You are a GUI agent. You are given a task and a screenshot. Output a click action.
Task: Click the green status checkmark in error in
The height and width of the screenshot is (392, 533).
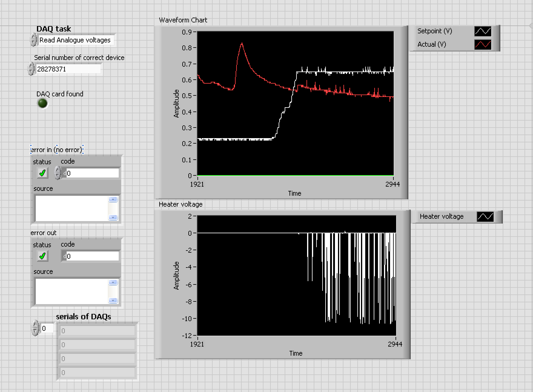(x=42, y=173)
